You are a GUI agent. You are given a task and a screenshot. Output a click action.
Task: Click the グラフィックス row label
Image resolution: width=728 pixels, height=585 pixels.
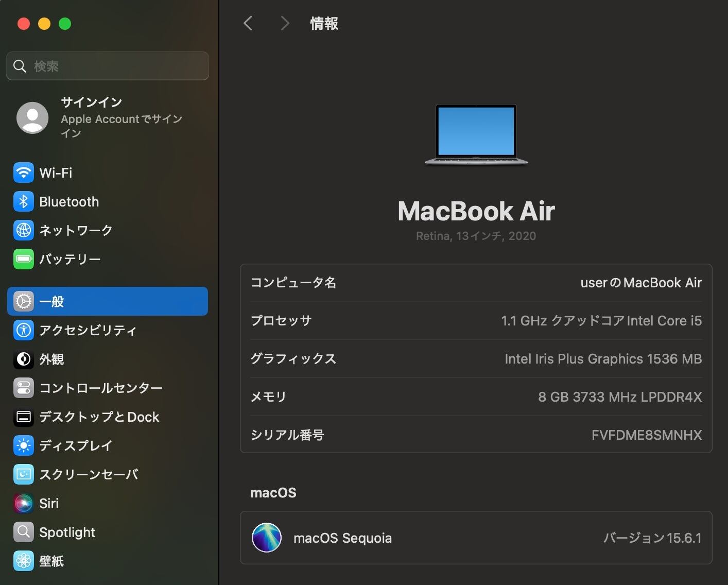[293, 359]
